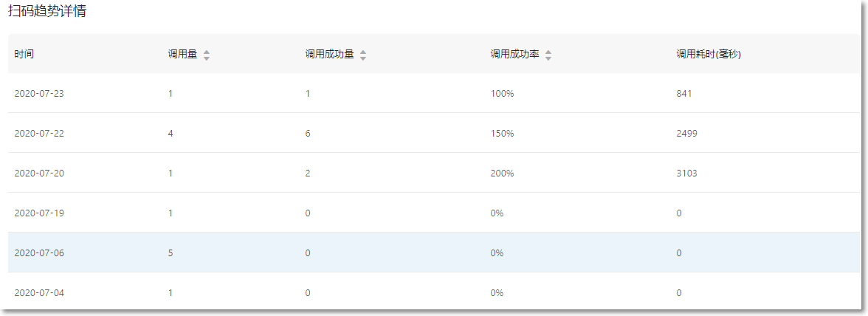Image resolution: width=868 pixels, height=316 pixels.
Task: Click the sort arrows beside 调用量
Action: 207,55
